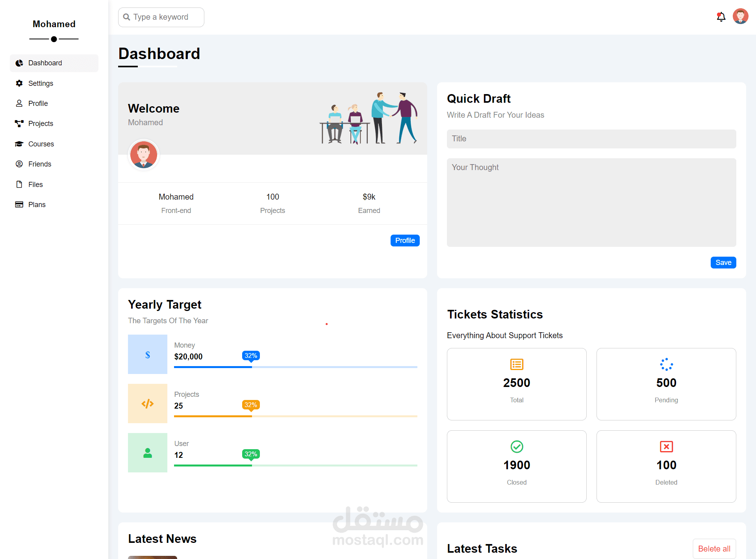
Task: Click the red Deleted tickets X icon
Action: [666, 447]
